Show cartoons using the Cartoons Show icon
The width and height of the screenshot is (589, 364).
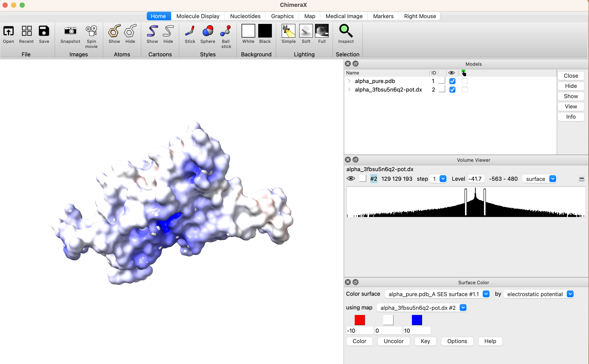tap(152, 31)
